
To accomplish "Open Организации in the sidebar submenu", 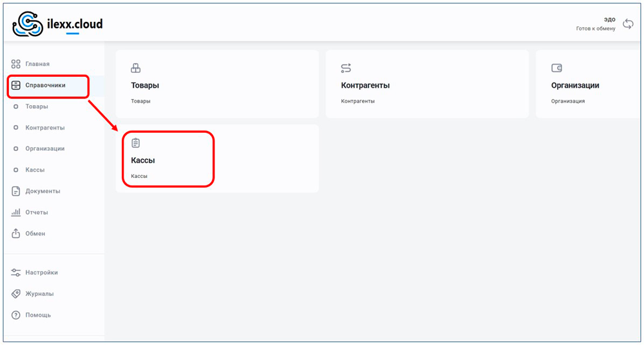I will [44, 149].
